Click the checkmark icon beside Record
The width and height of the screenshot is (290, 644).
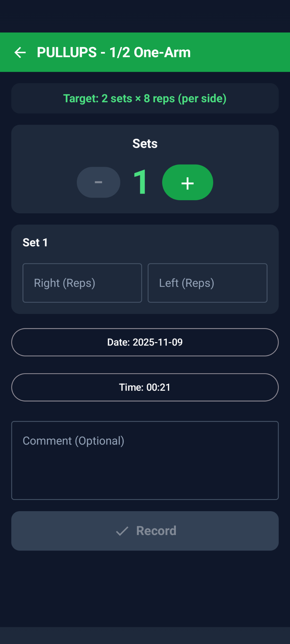tap(122, 531)
